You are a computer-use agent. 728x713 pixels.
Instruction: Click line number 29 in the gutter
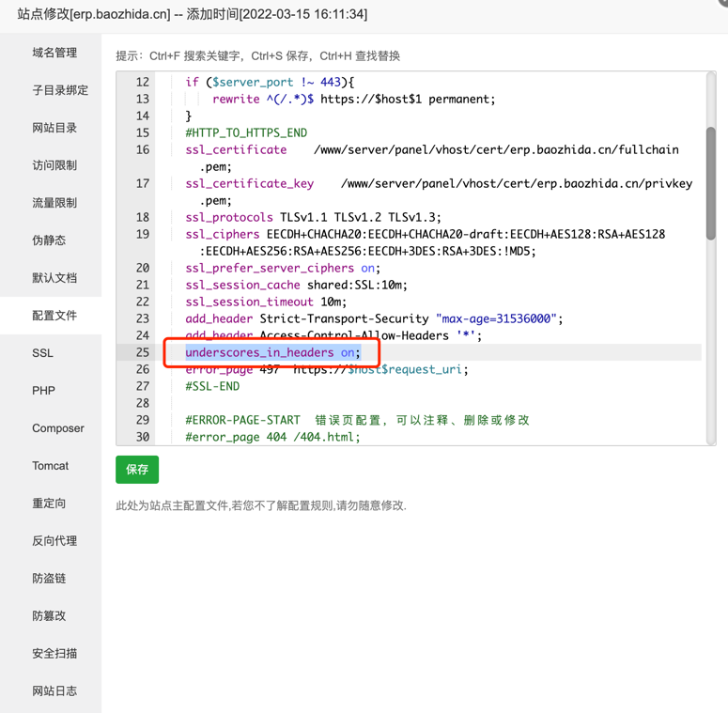(142, 420)
